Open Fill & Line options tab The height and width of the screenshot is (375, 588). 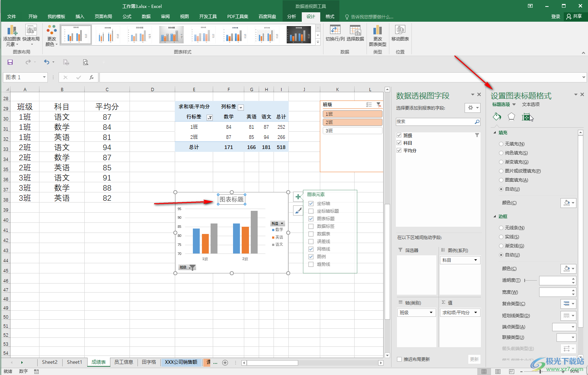click(x=497, y=116)
